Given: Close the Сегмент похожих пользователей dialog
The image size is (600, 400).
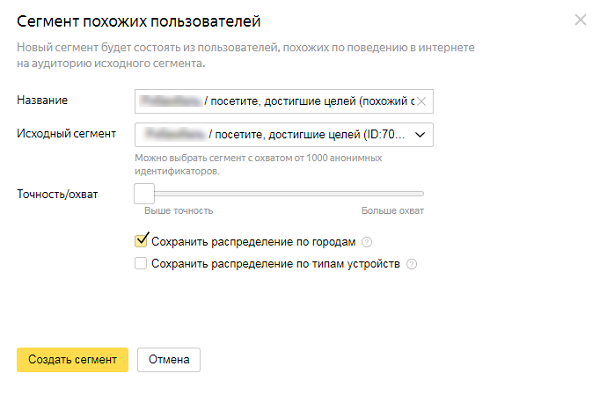Looking at the screenshot, I should point(581,19).
